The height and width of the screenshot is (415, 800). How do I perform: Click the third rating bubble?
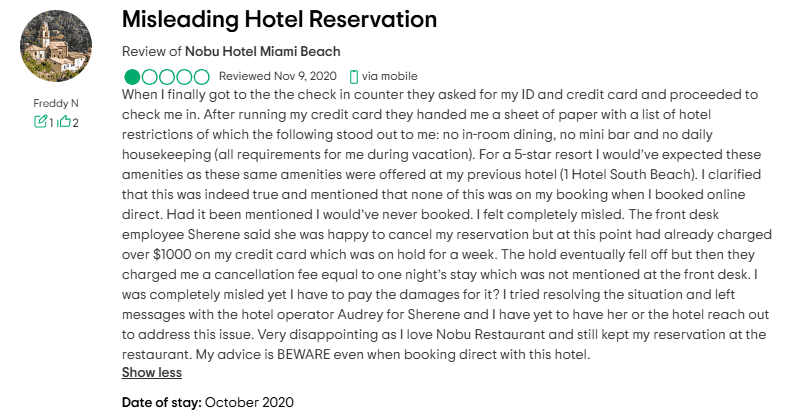pyautogui.click(x=167, y=76)
